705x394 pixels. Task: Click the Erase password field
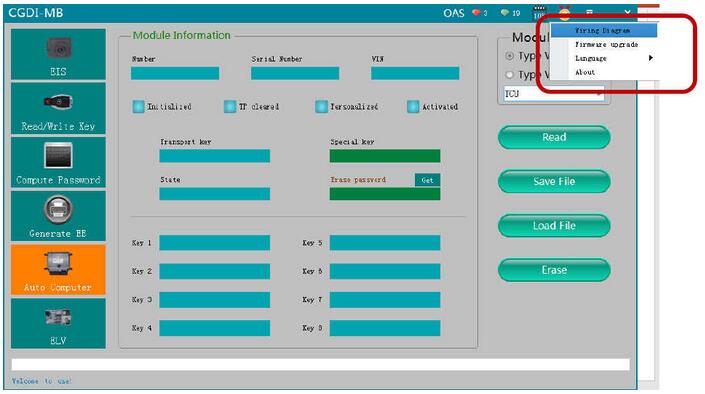click(385, 194)
